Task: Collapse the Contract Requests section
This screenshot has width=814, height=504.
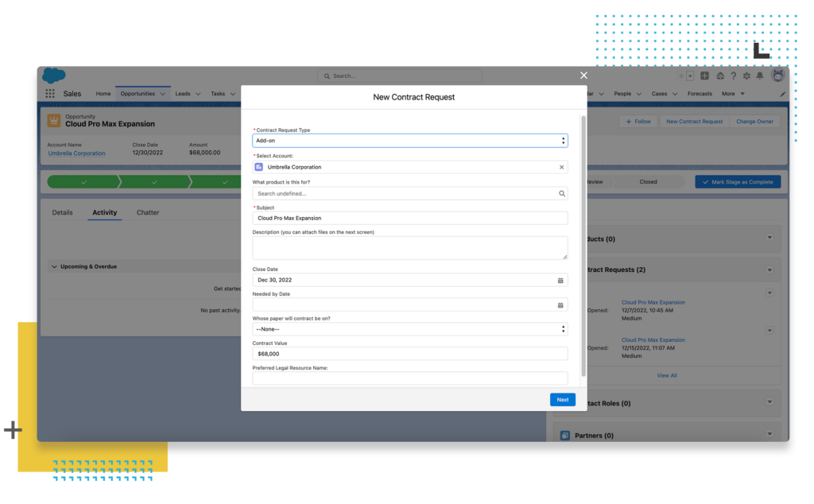Action: click(x=769, y=269)
